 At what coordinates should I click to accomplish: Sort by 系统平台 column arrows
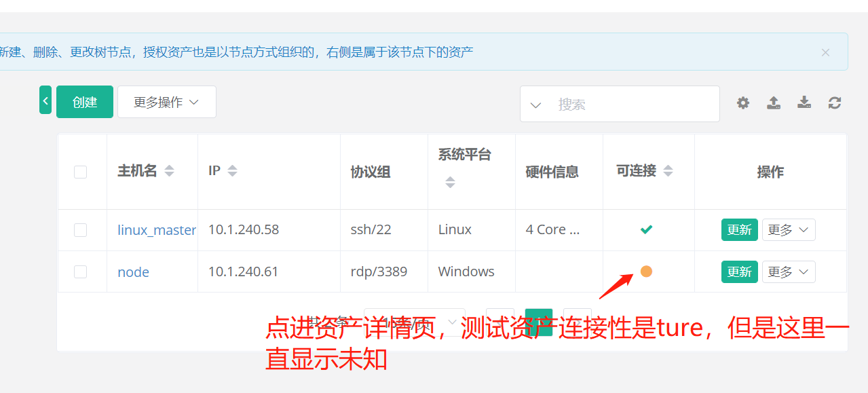(450, 182)
